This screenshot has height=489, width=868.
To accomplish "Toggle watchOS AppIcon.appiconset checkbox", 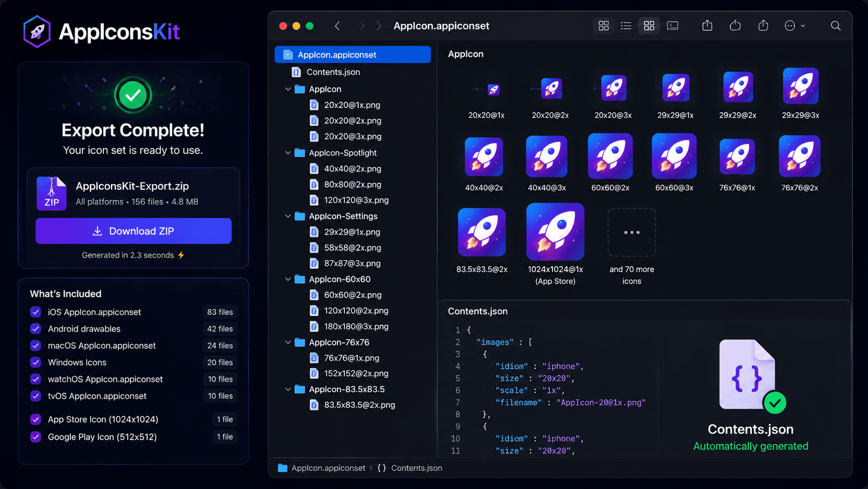I will click(35, 379).
